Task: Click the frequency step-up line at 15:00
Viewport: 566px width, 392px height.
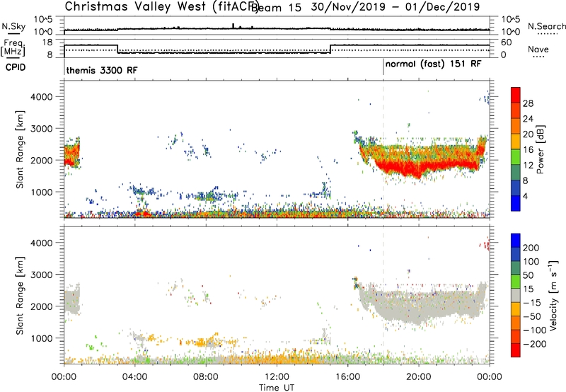Action: (x=330, y=49)
